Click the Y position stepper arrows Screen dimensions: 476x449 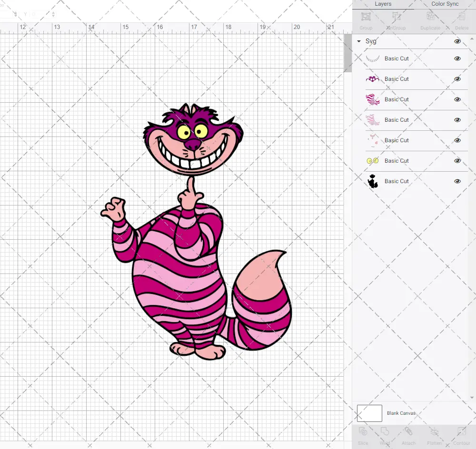(x=53, y=14)
